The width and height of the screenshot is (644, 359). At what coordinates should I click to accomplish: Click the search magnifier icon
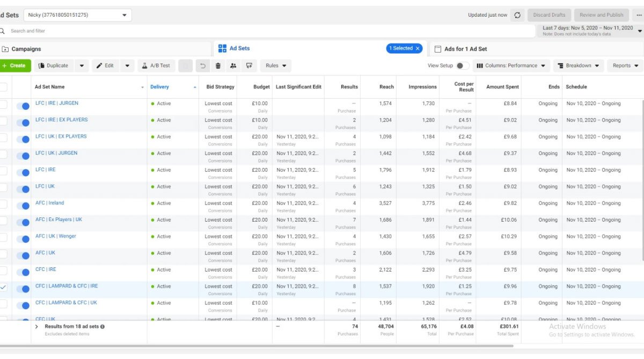pos(2,31)
